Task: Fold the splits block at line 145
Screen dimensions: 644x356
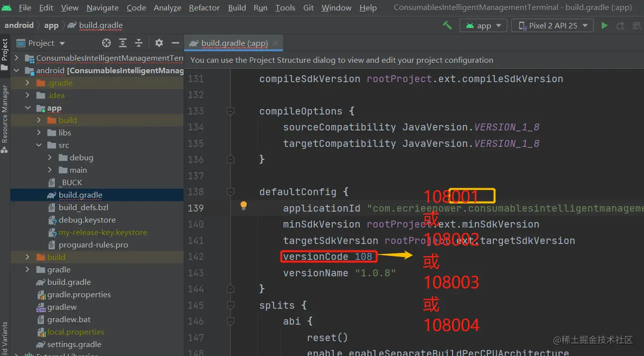Action: (231, 305)
